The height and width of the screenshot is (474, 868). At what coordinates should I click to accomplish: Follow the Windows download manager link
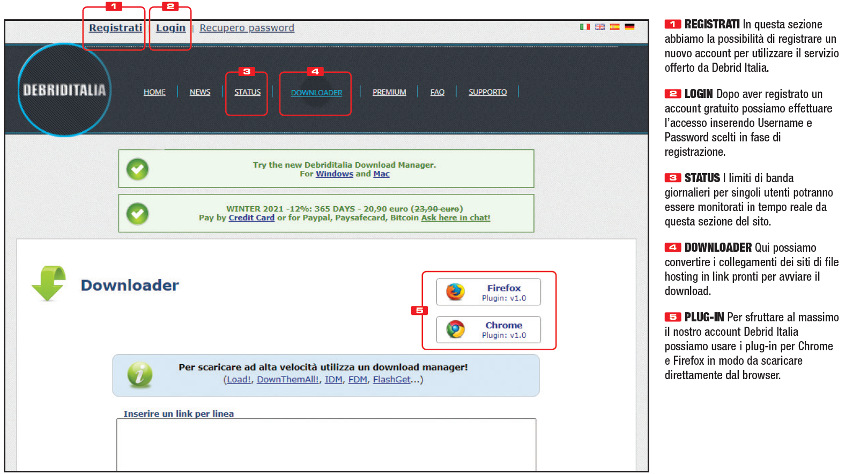[x=335, y=174]
